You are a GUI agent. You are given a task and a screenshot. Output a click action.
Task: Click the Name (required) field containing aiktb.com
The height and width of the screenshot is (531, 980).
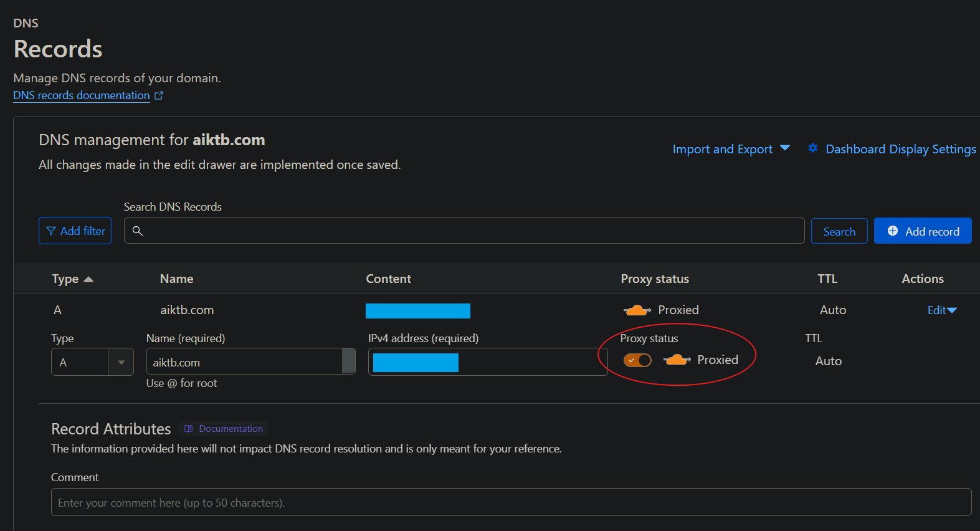pyautogui.click(x=250, y=361)
